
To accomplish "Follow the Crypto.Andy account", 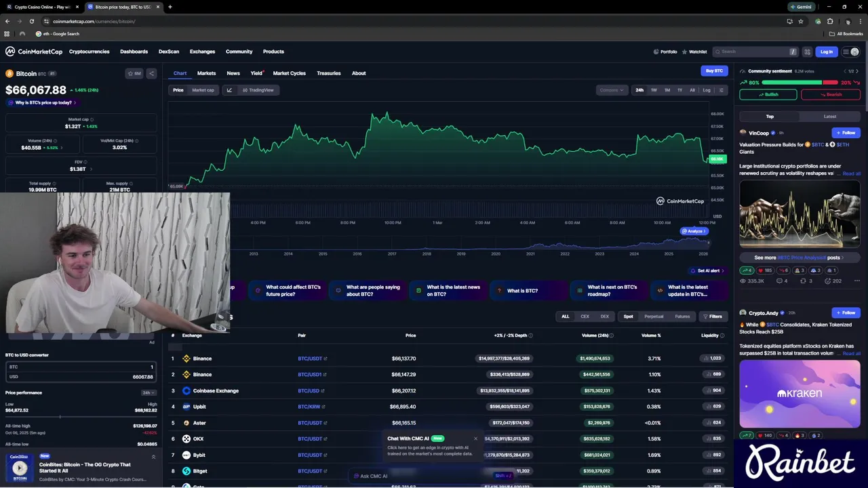I will (846, 313).
